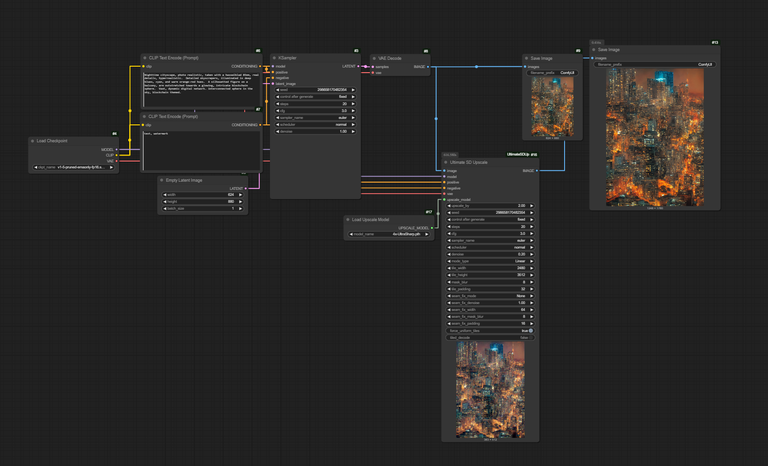Screen dimensions: 768x466
Task: Click the VAE Decode vae input socket
Action: click(373, 73)
